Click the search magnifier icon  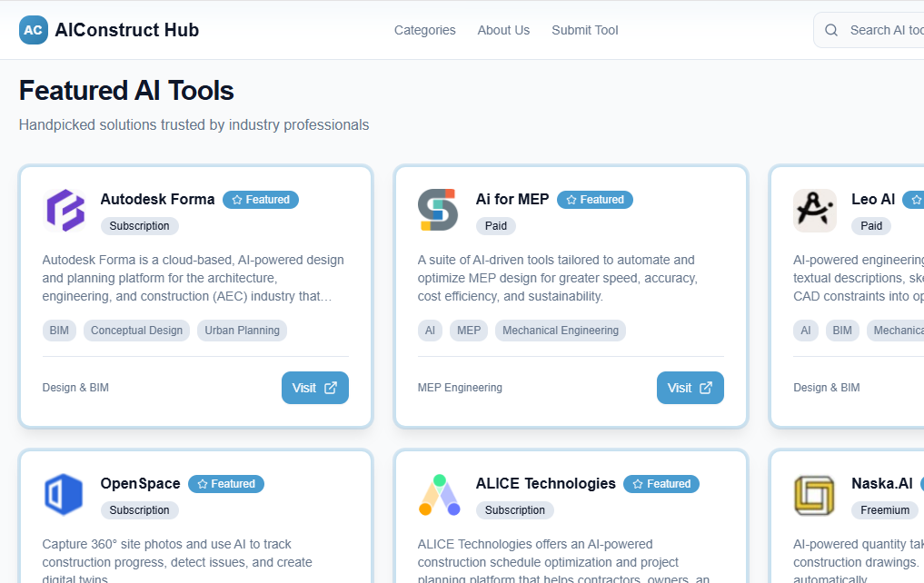[831, 30]
